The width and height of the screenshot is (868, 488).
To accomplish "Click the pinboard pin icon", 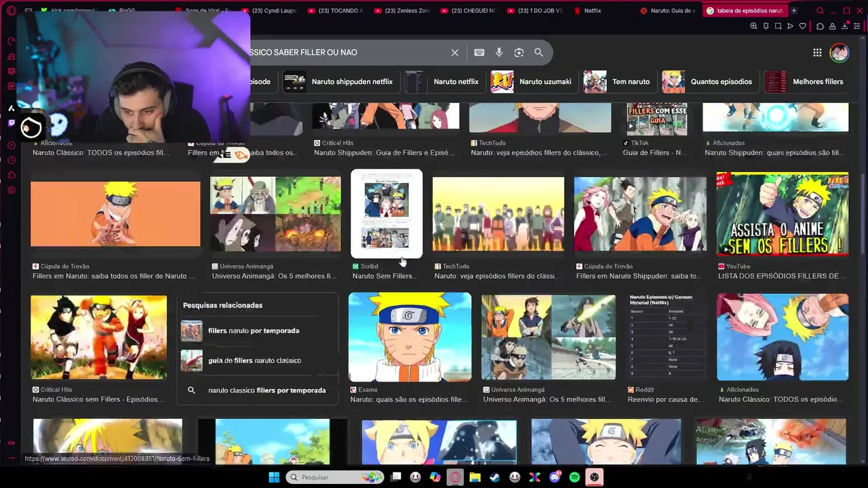I will [x=766, y=26].
